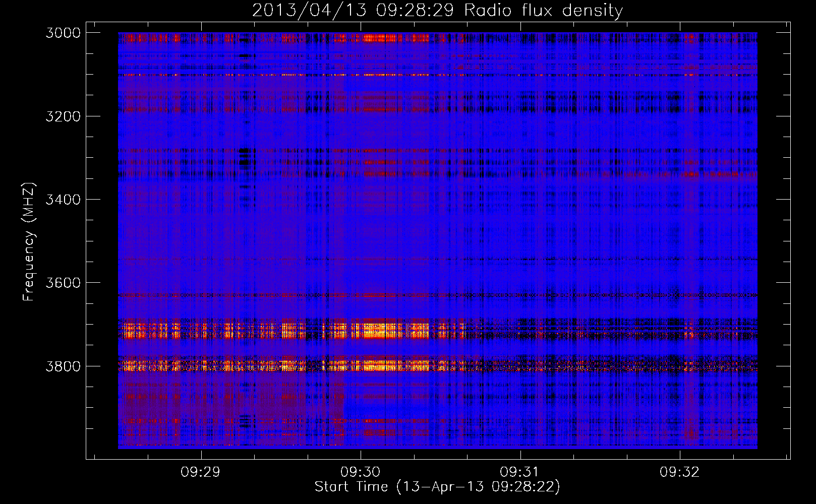Viewport: 816px width, 504px height.
Task: Click the 09:31 time tick label
Action: [x=520, y=472]
